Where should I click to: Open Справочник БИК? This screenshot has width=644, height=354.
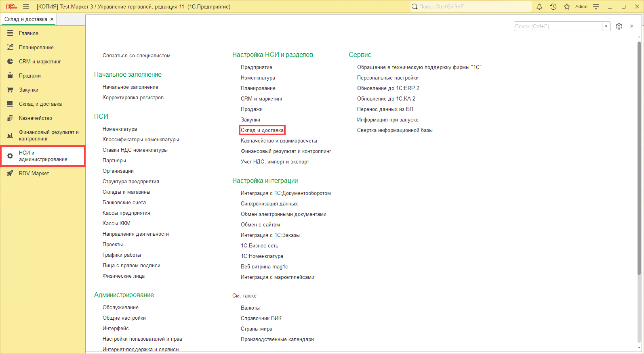point(261,318)
